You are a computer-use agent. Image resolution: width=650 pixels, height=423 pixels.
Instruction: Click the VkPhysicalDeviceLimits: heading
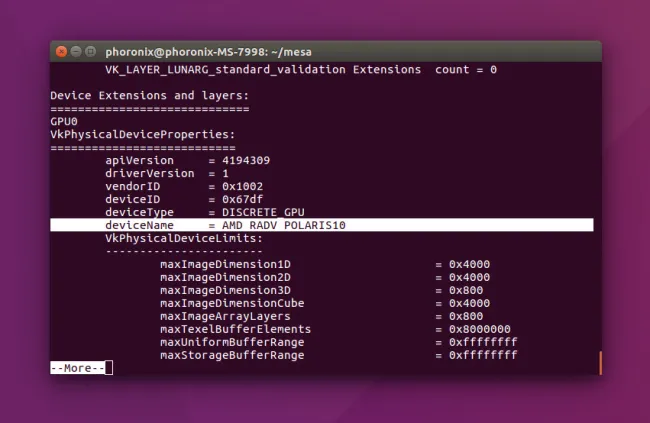pos(184,238)
